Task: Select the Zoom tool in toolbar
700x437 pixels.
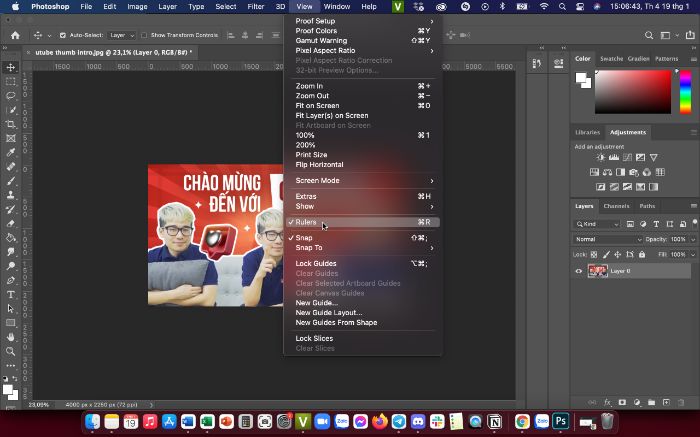Action: [x=11, y=351]
